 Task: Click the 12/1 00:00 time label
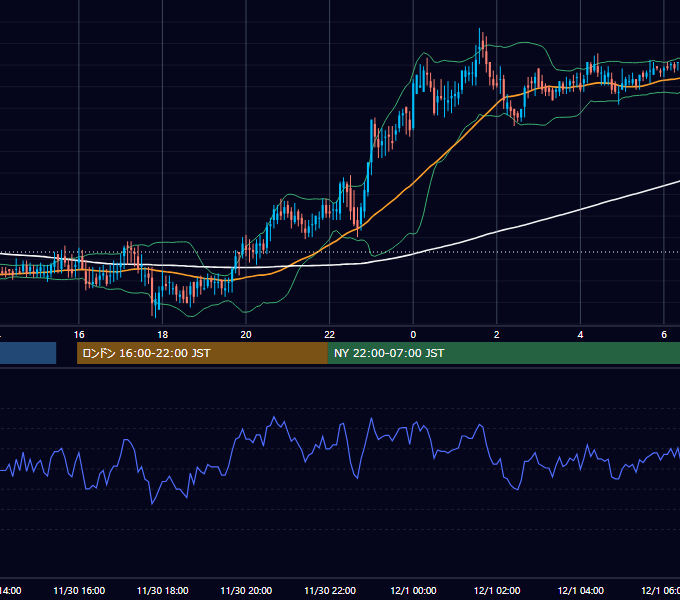413,590
